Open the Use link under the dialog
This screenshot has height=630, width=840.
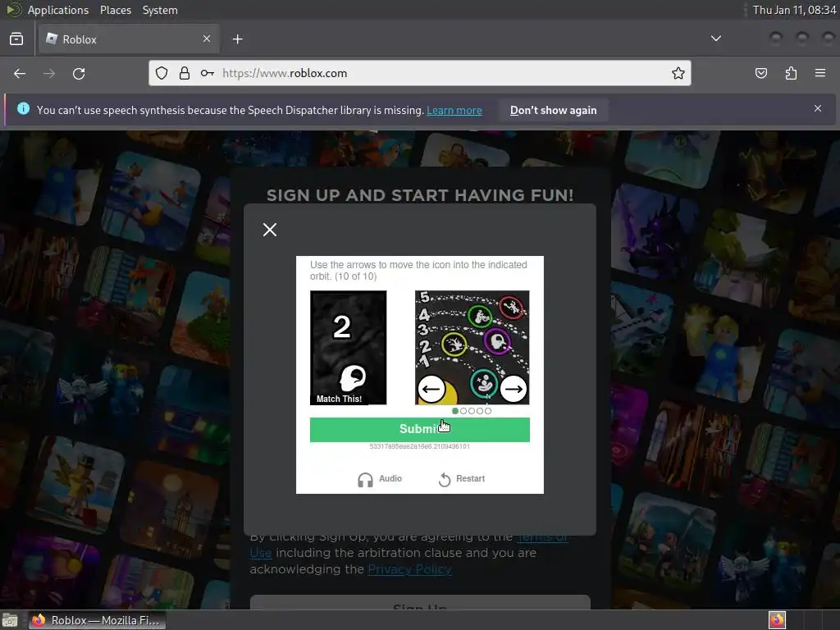coord(261,553)
